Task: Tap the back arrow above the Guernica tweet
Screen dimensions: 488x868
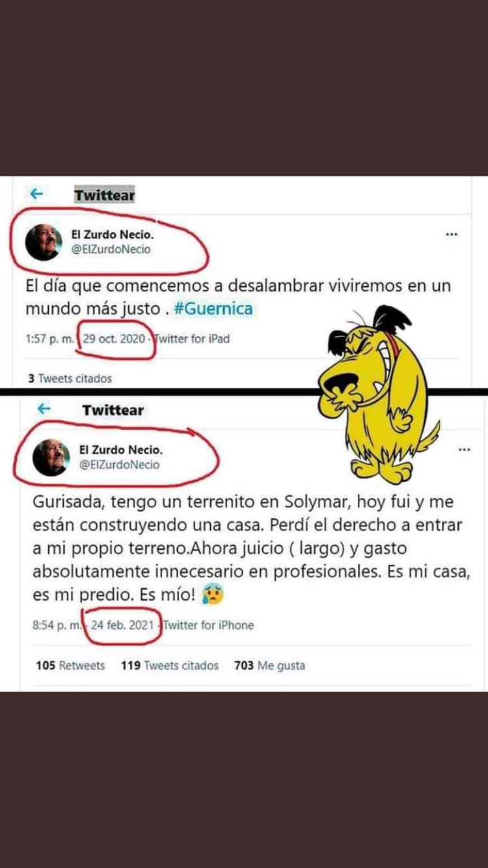Action: [37, 194]
